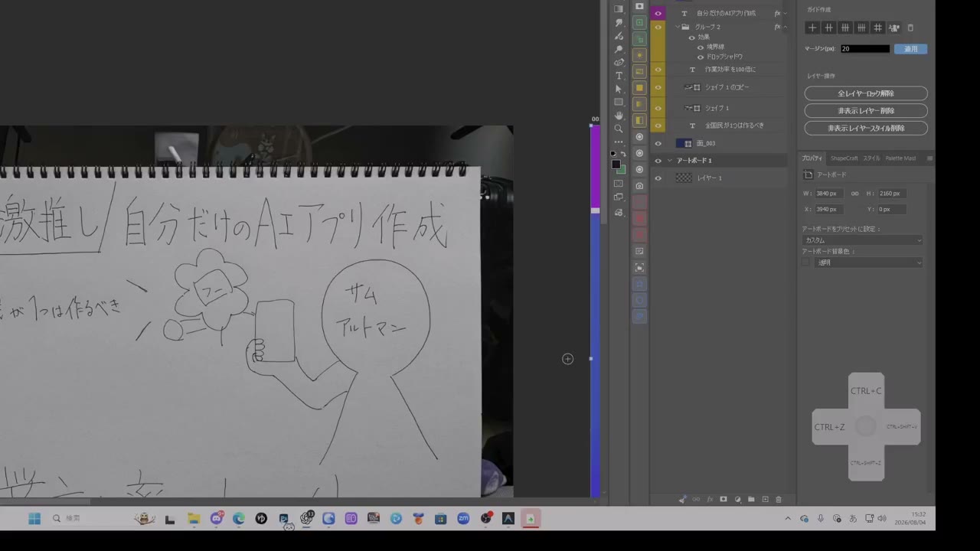This screenshot has width=980, height=551.
Task: Click the CTRL+Z pad button
Action: click(x=830, y=427)
